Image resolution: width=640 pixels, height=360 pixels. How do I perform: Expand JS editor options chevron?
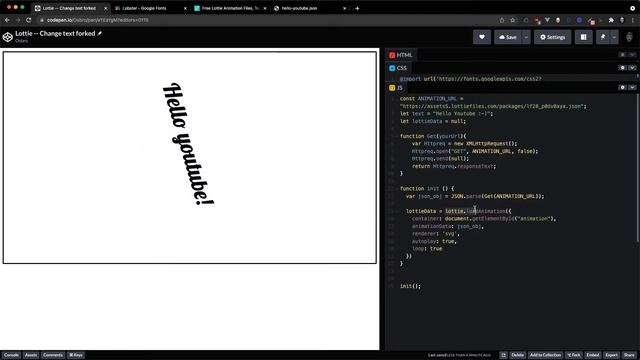tap(632, 87)
